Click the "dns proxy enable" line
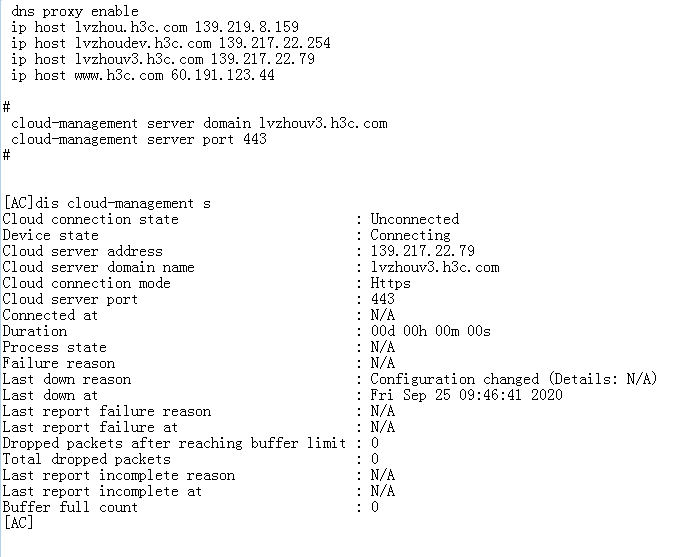 click(75, 11)
